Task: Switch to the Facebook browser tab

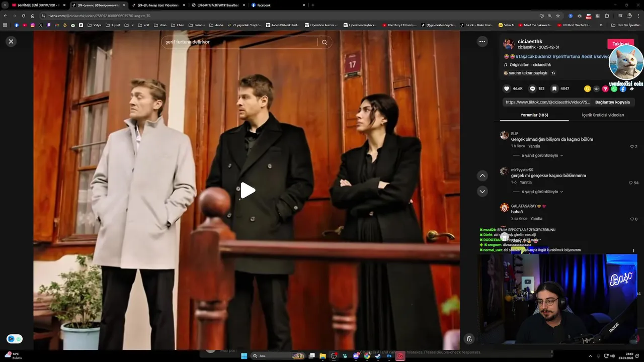Action: coord(279,5)
